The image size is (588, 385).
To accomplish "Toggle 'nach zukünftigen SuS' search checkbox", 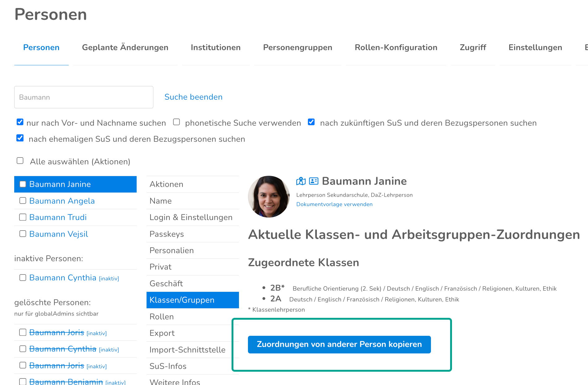I will (311, 122).
